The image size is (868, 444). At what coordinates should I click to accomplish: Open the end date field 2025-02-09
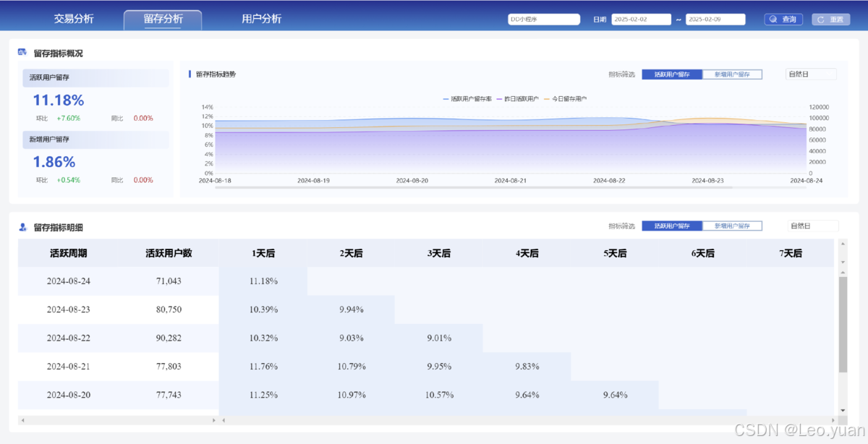[x=715, y=20]
